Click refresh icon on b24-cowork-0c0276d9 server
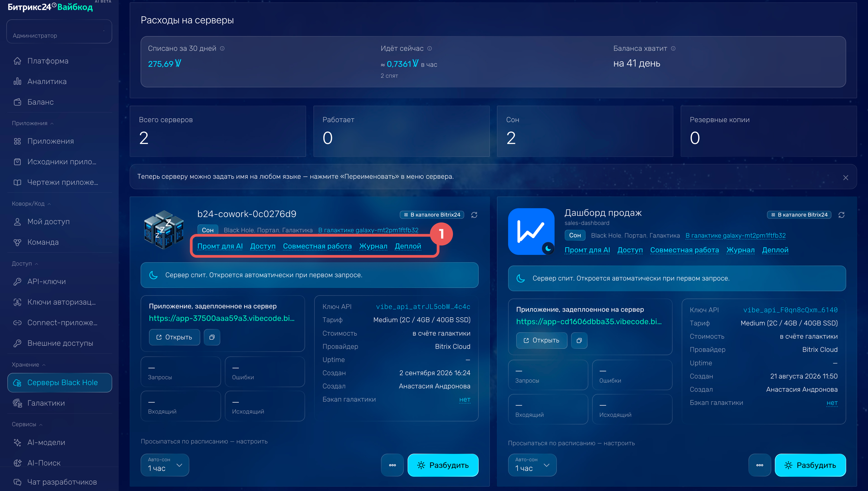Screen dimensions: 868x491 (x=474, y=215)
